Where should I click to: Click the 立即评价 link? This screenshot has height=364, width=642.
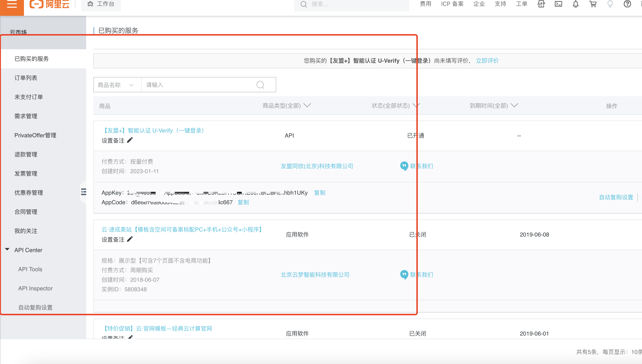[x=487, y=61]
